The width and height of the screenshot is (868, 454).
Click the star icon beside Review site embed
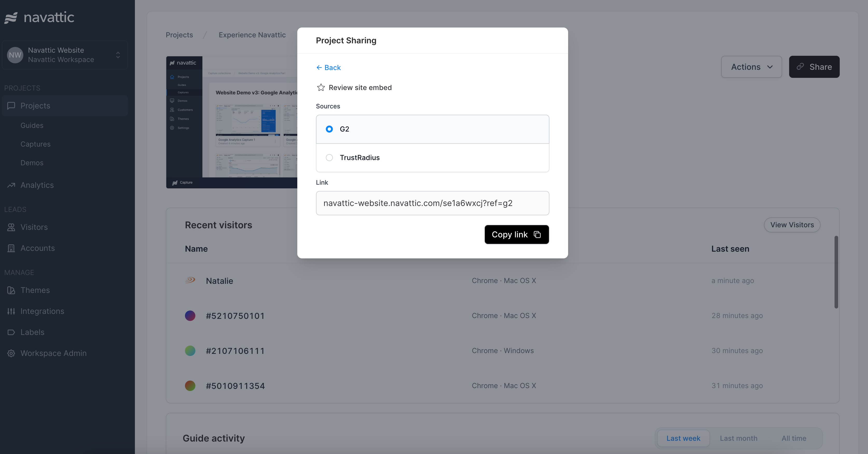(x=321, y=88)
